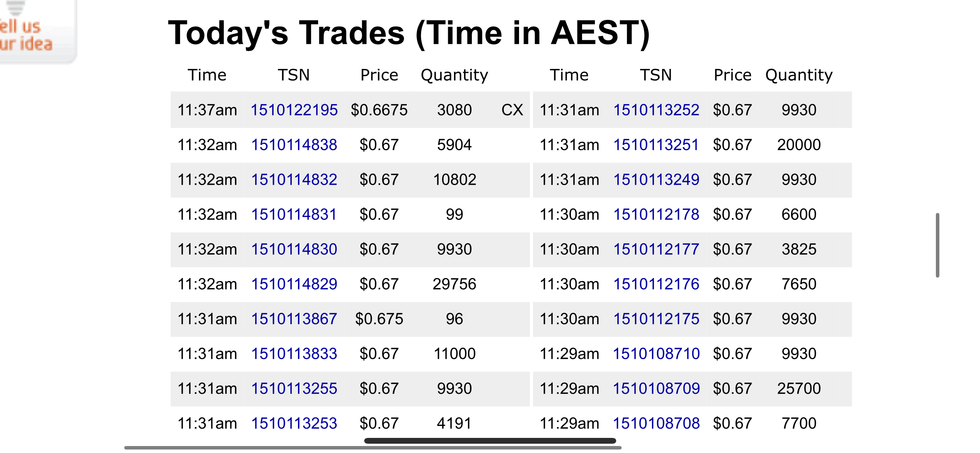Open trade TSN 1510108709

pyautogui.click(x=656, y=389)
